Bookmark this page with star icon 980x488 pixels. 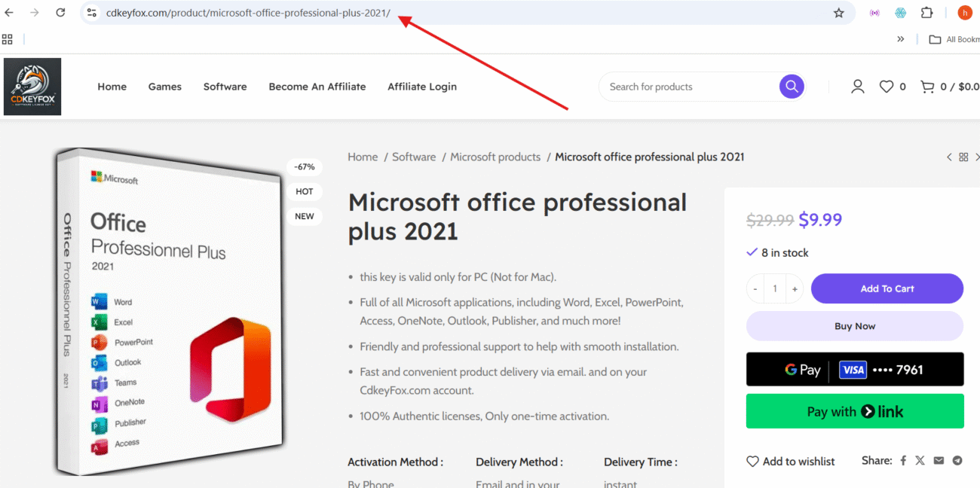click(x=838, y=13)
